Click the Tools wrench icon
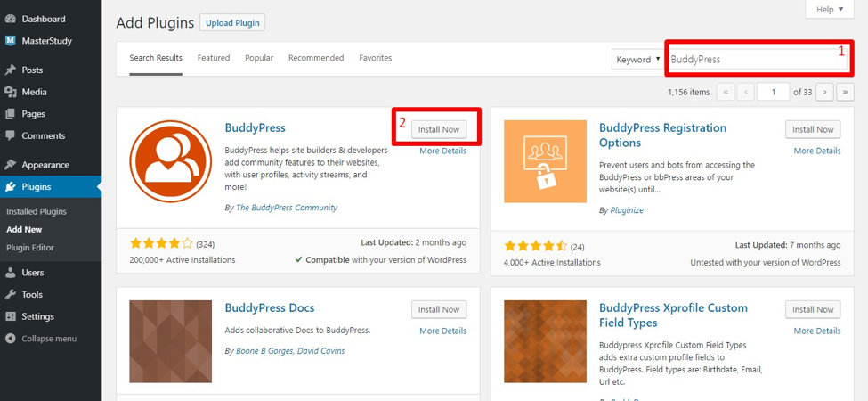This screenshot has width=868, height=401. pyautogui.click(x=11, y=295)
